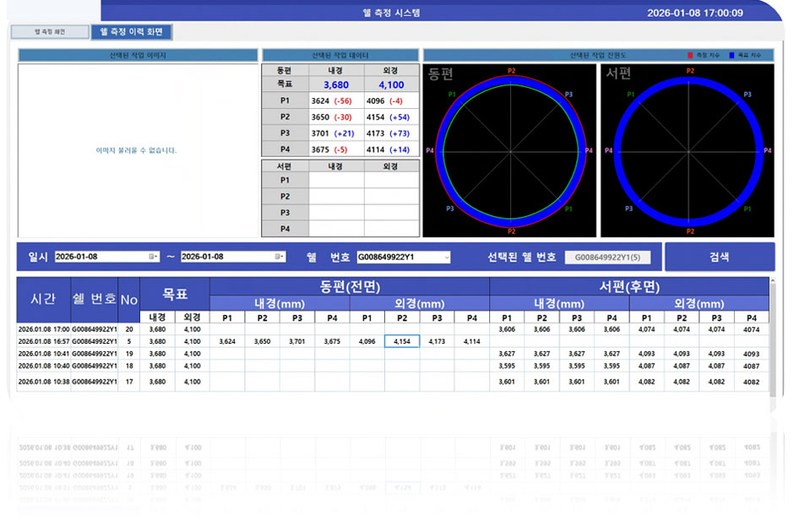Viewport: 794px width, 532px height.
Task: Click the 3,606 west inner P1 cell in row 20
Action: coord(507,329)
